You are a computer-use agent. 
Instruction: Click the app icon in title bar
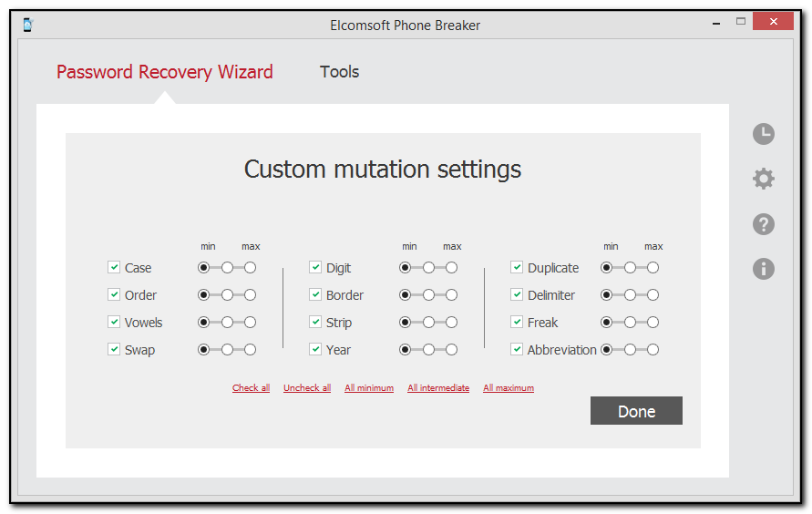point(28,25)
